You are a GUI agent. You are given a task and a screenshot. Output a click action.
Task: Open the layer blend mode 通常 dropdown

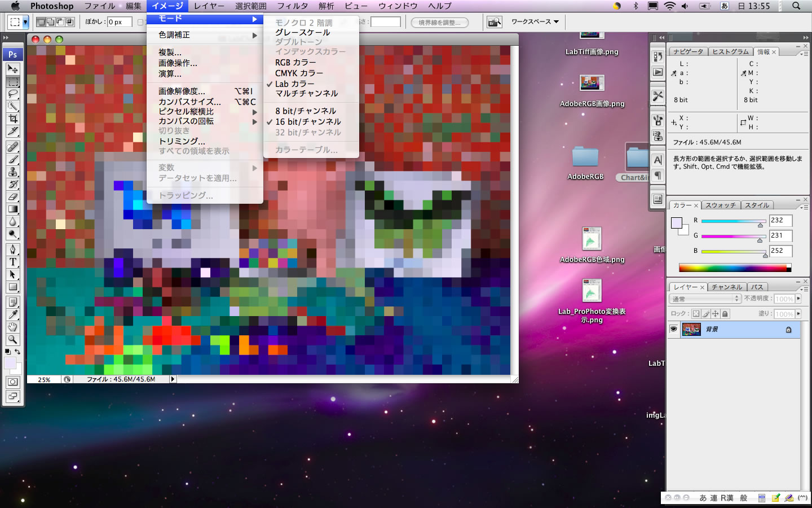[x=705, y=299]
